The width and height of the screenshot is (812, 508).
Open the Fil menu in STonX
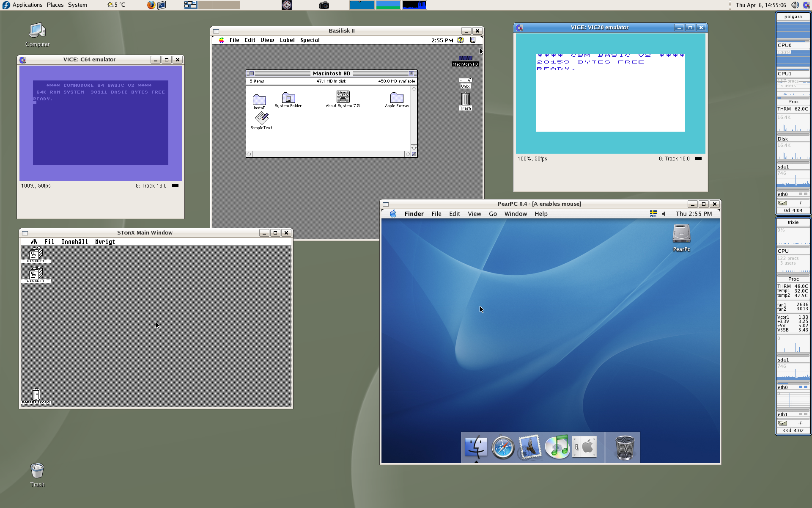(49, 242)
